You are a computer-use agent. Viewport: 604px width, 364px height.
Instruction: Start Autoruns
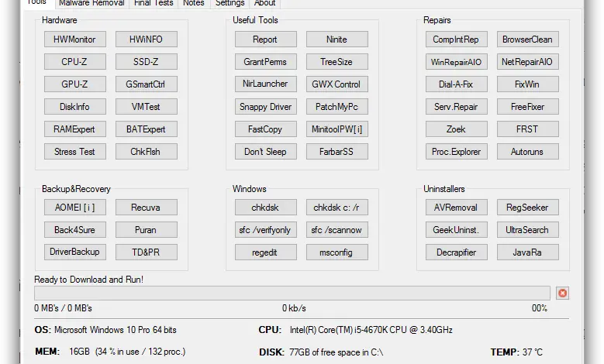point(527,152)
